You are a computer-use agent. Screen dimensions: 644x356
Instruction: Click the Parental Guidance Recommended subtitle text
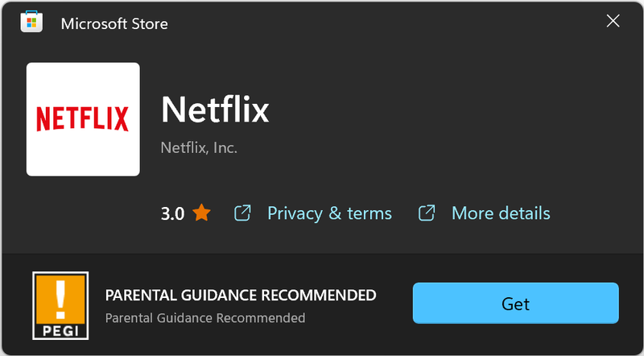(x=205, y=317)
